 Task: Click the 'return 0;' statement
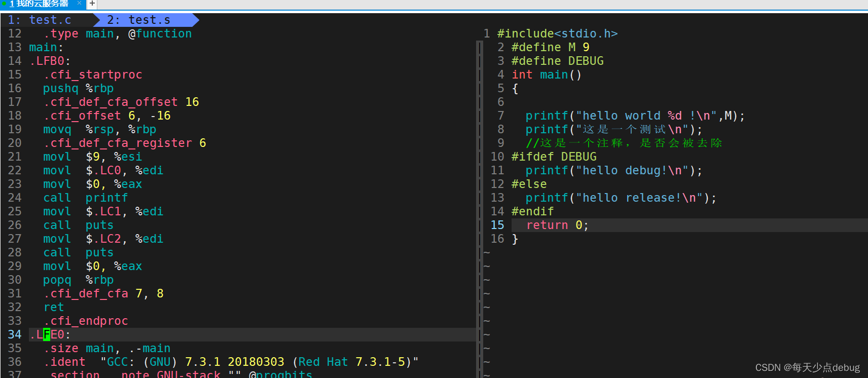tap(557, 225)
